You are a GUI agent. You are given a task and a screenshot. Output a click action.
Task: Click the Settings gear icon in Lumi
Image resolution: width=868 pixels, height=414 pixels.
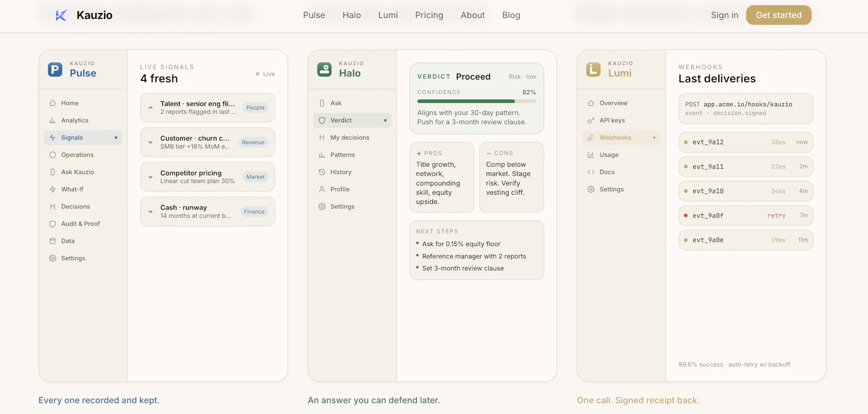click(591, 189)
